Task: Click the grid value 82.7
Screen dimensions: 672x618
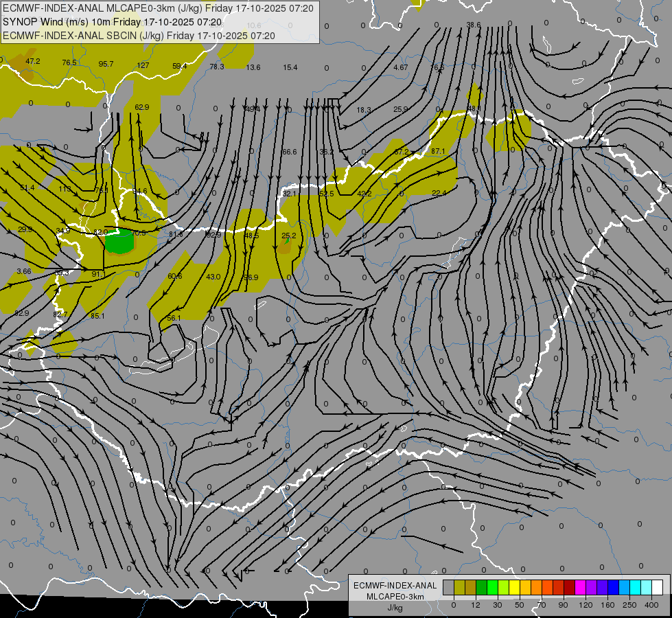Action: [x=60, y=314]
